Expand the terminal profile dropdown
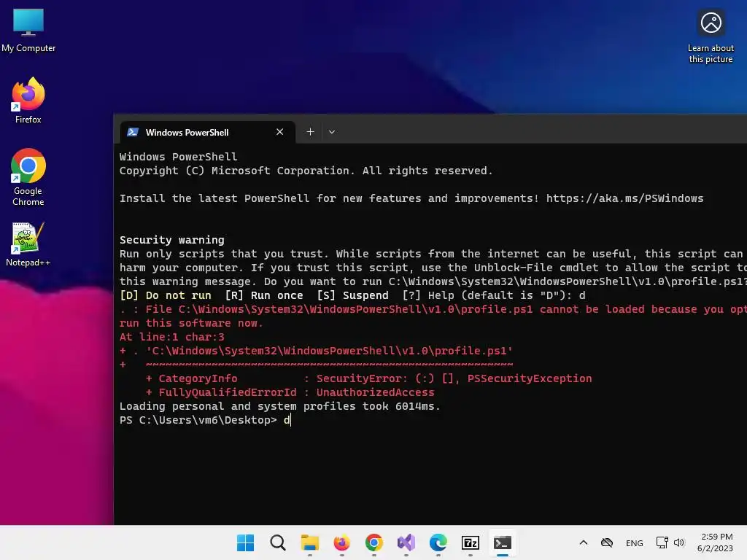Image resolution: width=747 pixels, height=560 pixels. point(332,132)
